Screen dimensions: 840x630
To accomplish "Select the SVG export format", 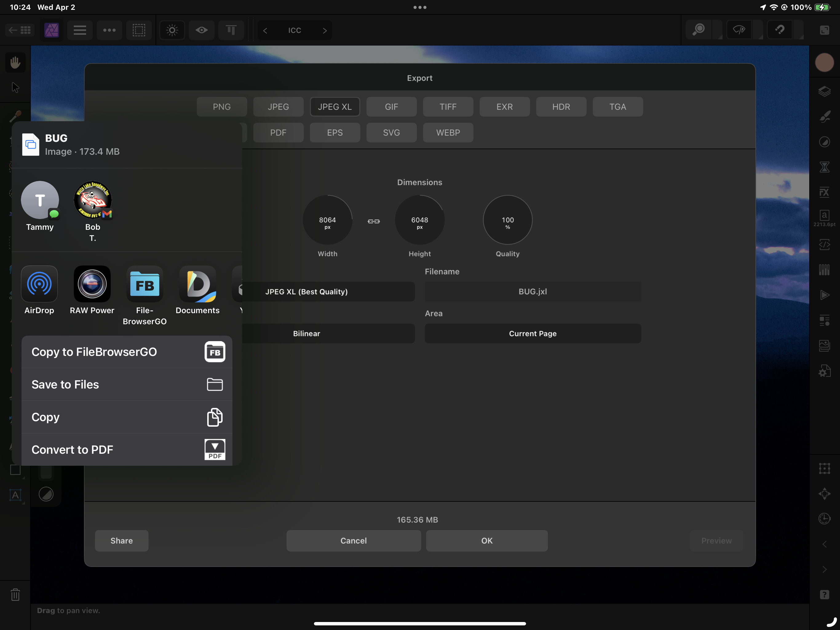I will [391, 133].
